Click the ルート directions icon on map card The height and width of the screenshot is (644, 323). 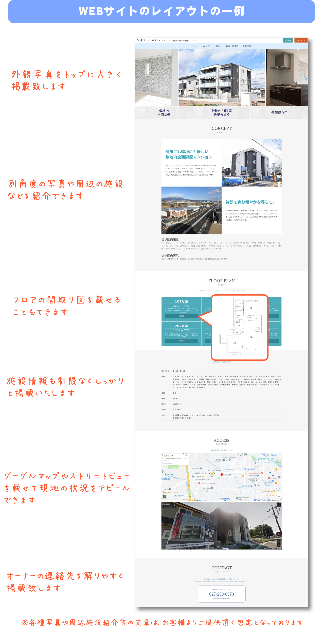186,456
